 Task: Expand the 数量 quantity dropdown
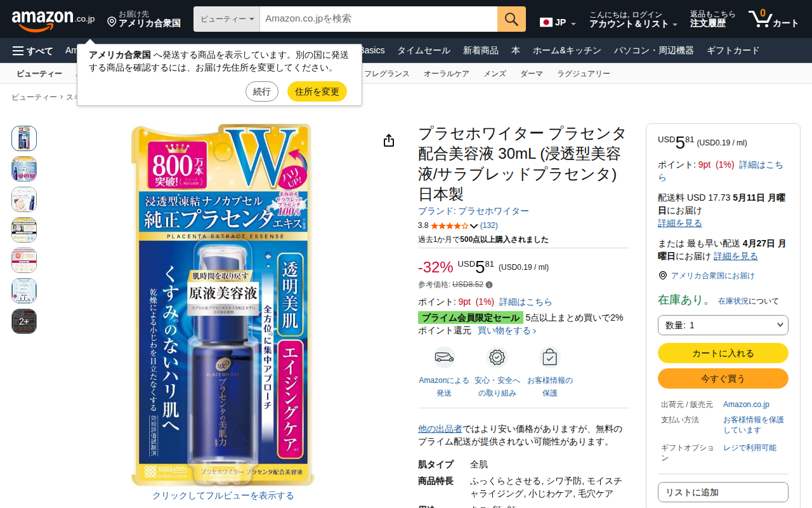tap(723, 325)
